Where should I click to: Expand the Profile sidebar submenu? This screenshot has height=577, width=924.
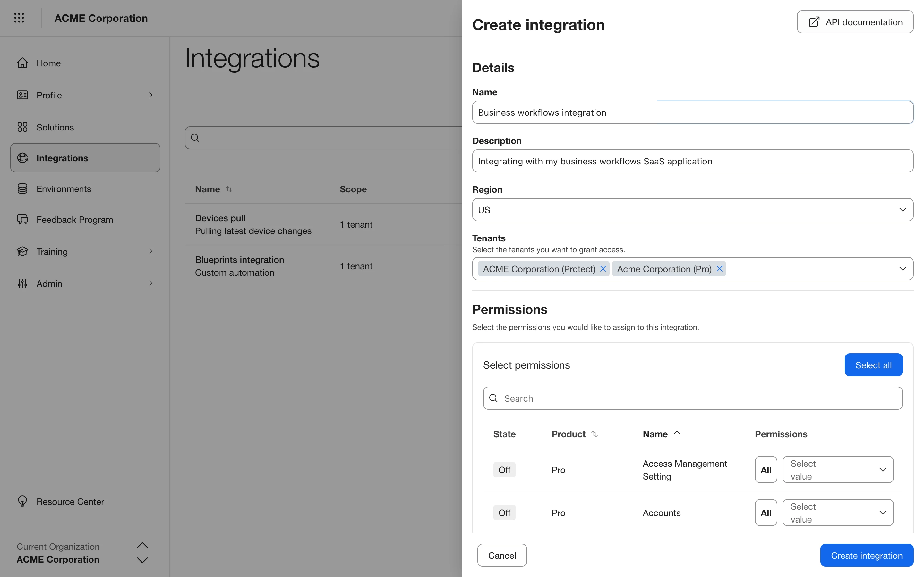point(150,95)
